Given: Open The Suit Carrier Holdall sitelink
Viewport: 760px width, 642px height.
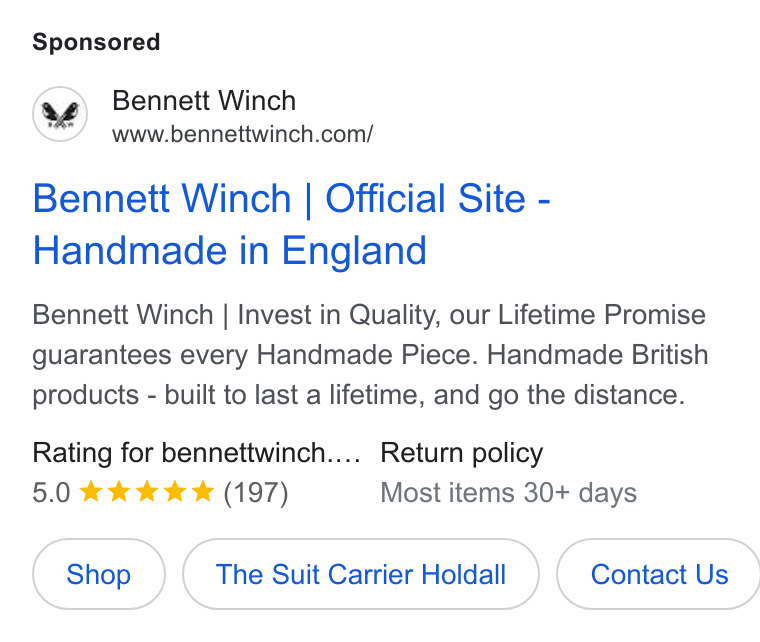Looking at the screenshot, I should coord(361,574).
